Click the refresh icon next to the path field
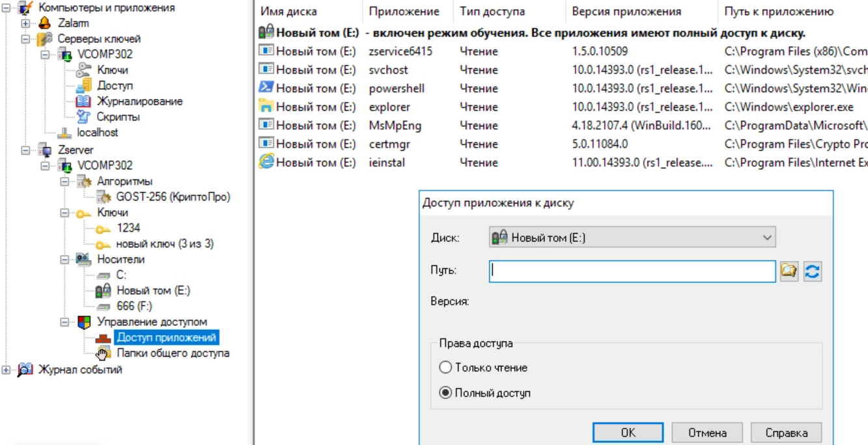The width and height of the screenshot is (868, 445). pyautogui.click(x=812, y=271)
